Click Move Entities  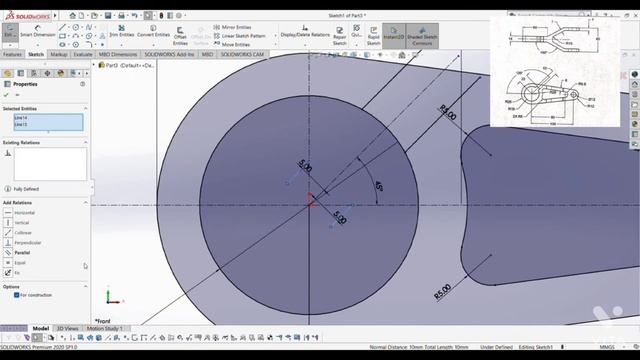pos(231,44)
